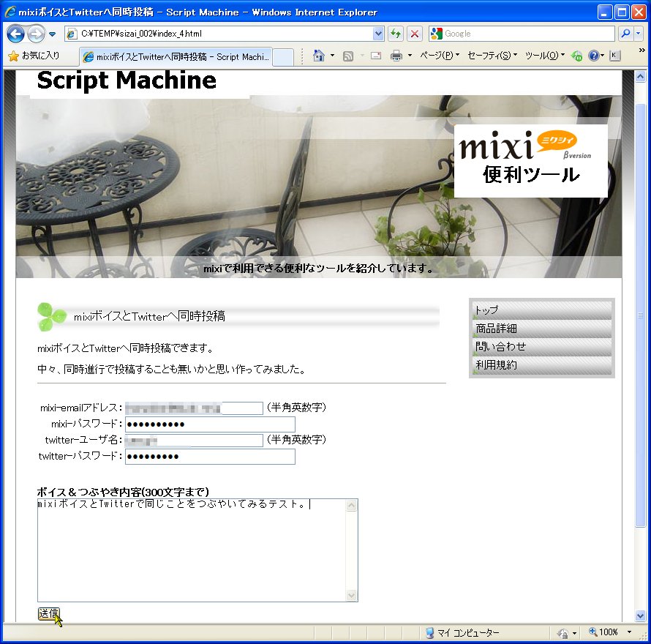
Task: Click the 100% zoom level button
Action: click(x=603, y=632)
